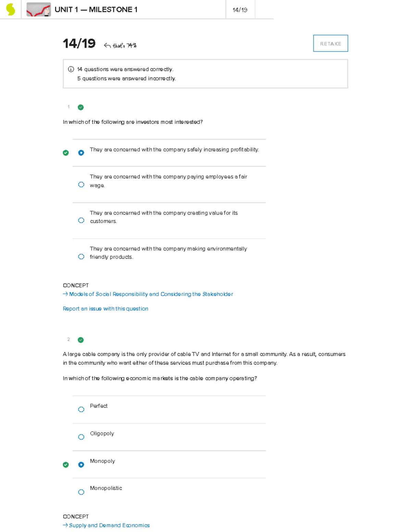Image resolution: width=411 pixels, height=532 pixels.
Task: Click the green checkmark beside question 1
Action: click(x=80, y=107)
